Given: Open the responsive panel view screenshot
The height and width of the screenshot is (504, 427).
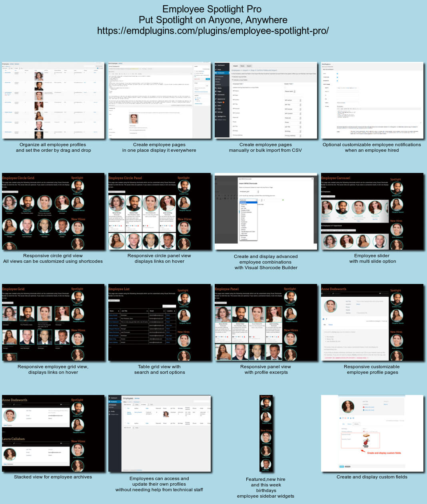Looking at the screenshot, I should pos(266,322).
